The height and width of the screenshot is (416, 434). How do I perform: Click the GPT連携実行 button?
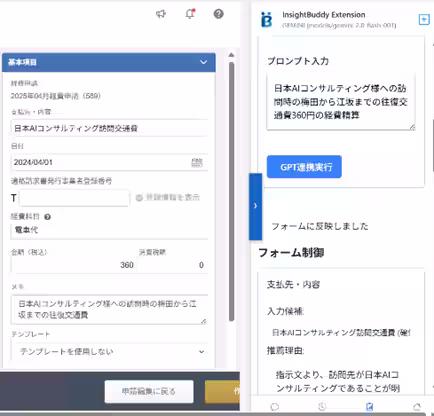304,167
